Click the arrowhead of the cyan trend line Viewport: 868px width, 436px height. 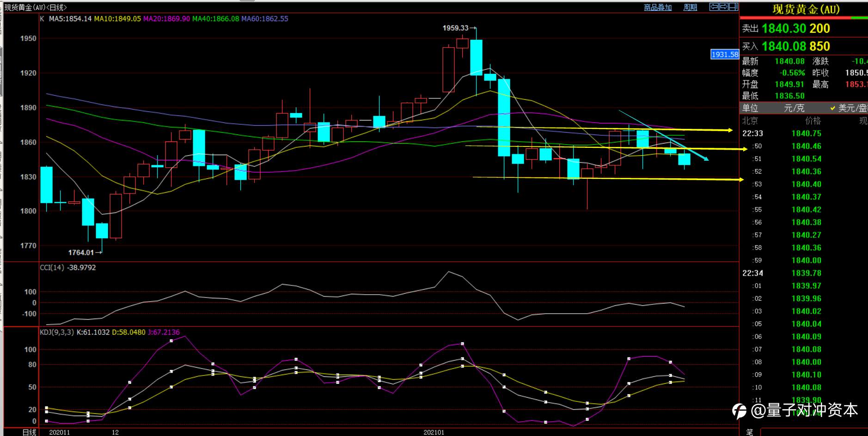(x=705, y=159)
